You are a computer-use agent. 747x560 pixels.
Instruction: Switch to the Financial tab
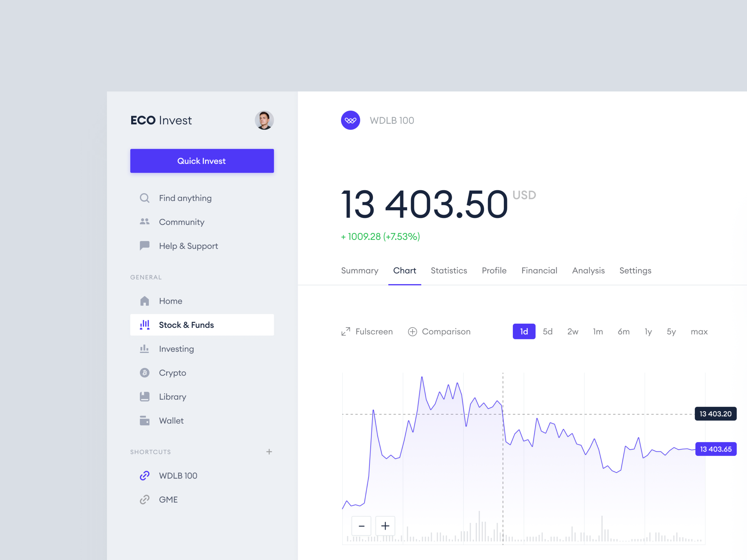[539, 271]
